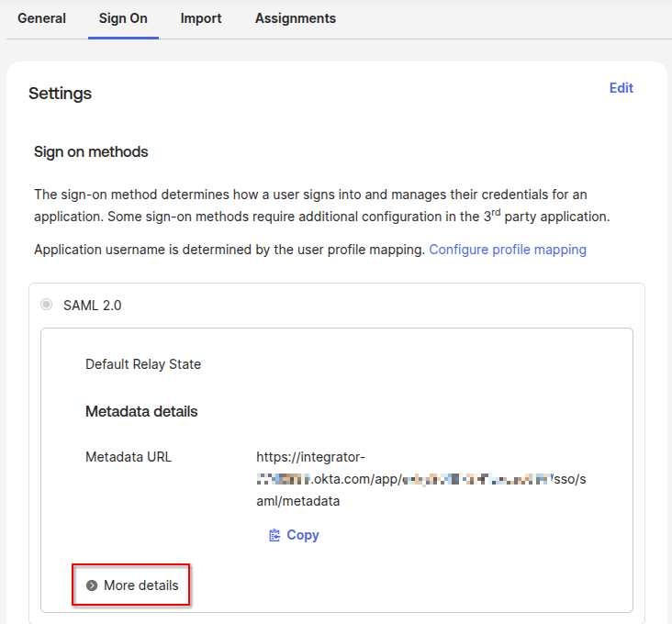Go to the Assignments tab
672x624 pixels.
296,18
